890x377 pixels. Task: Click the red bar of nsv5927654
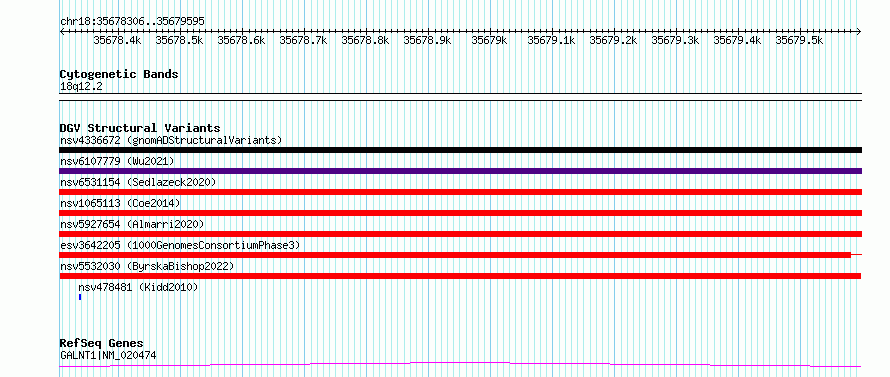[460, 234]
